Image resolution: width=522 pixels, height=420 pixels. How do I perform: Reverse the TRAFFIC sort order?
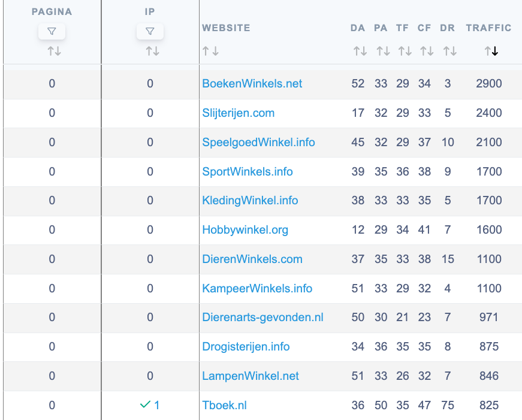coord(491,51)
